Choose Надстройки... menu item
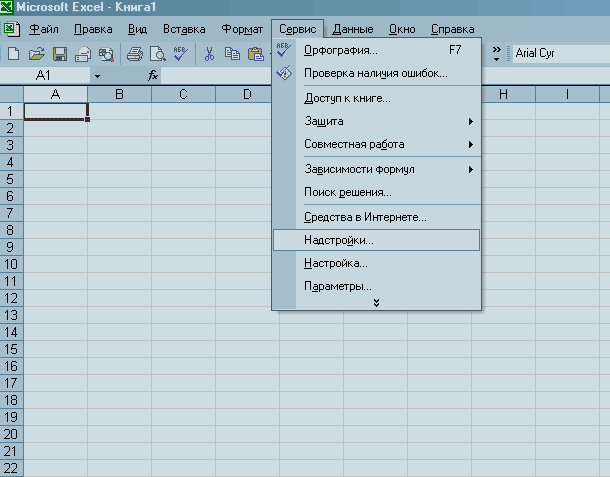This screenshot has height=477, width=610. [x=377, y=240]
